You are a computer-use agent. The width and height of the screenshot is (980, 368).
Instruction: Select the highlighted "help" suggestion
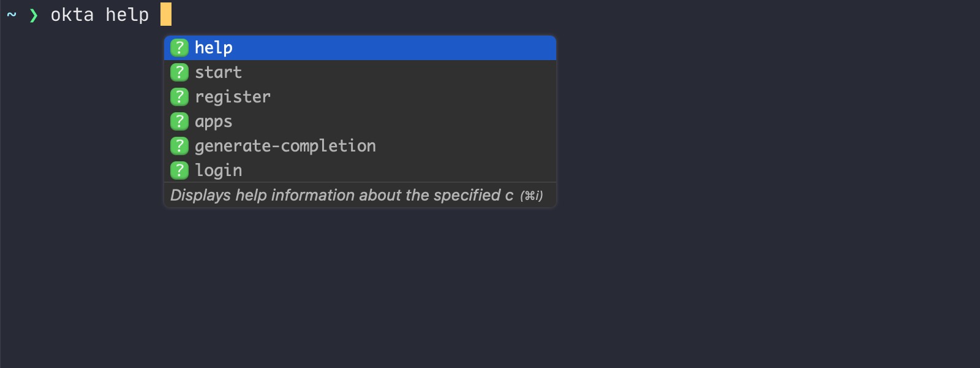pyautogui.click(x=213, y=47)
